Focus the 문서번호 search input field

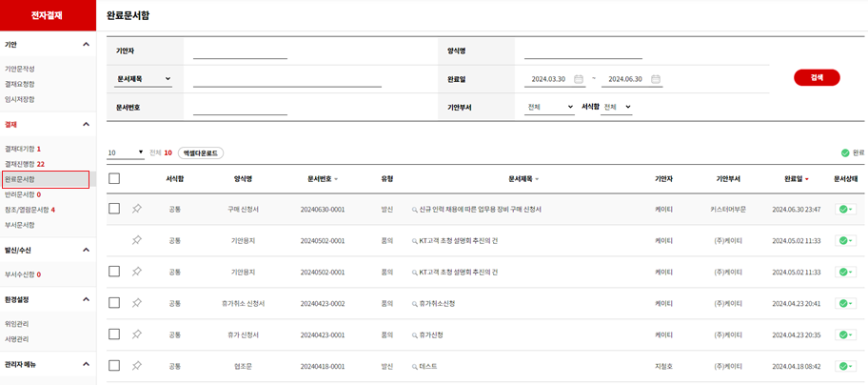240,108
